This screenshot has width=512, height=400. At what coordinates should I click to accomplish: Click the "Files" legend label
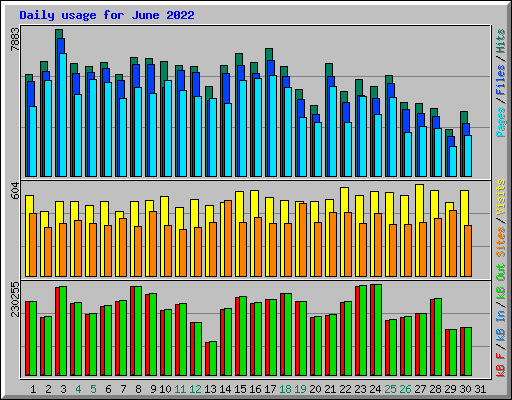[x=500, y=80]
